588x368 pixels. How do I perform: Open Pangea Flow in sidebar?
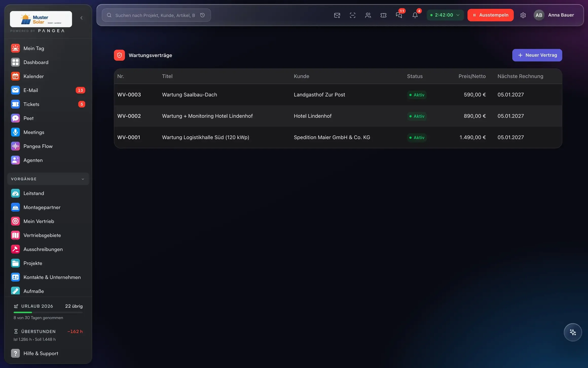point(48,146)
